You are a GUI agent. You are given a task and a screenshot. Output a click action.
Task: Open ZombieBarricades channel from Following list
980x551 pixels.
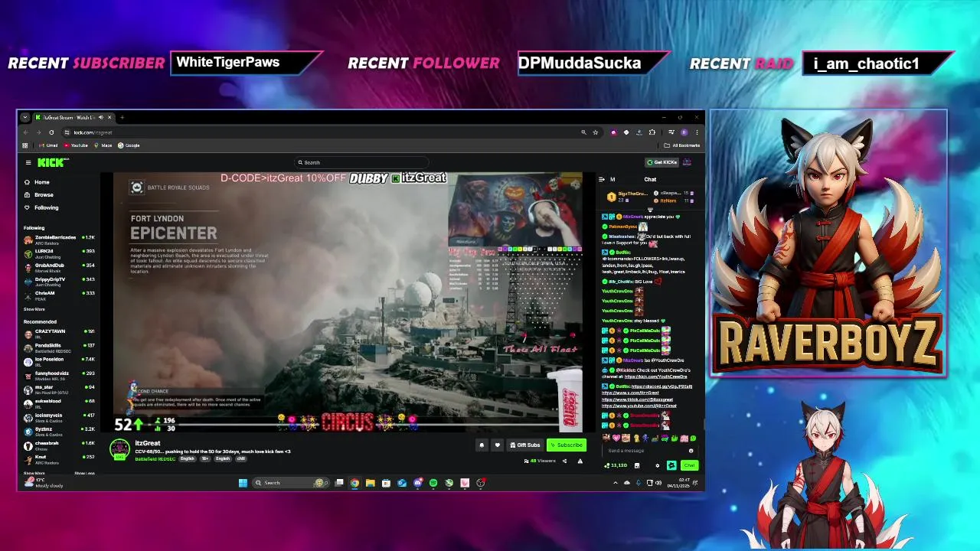[60, 239]
